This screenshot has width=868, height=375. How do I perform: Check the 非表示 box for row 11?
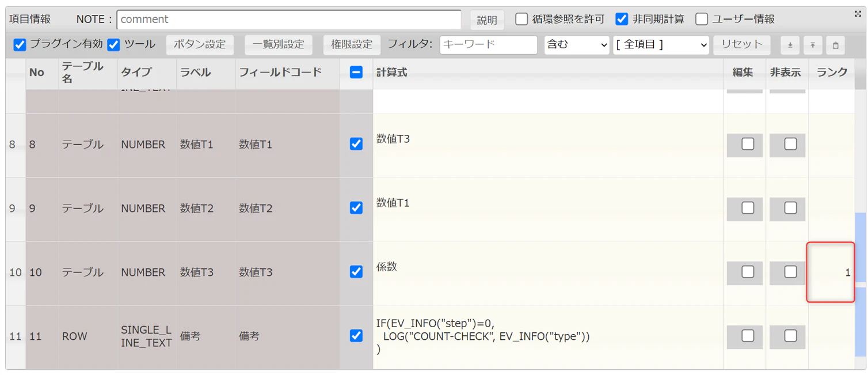coord(790,336)
